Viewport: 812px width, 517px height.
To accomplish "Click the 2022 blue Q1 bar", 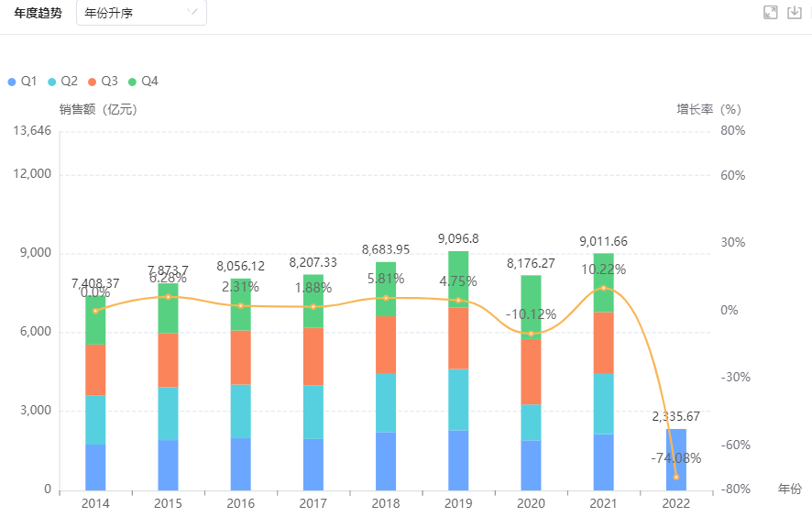I will click(675, 458).
